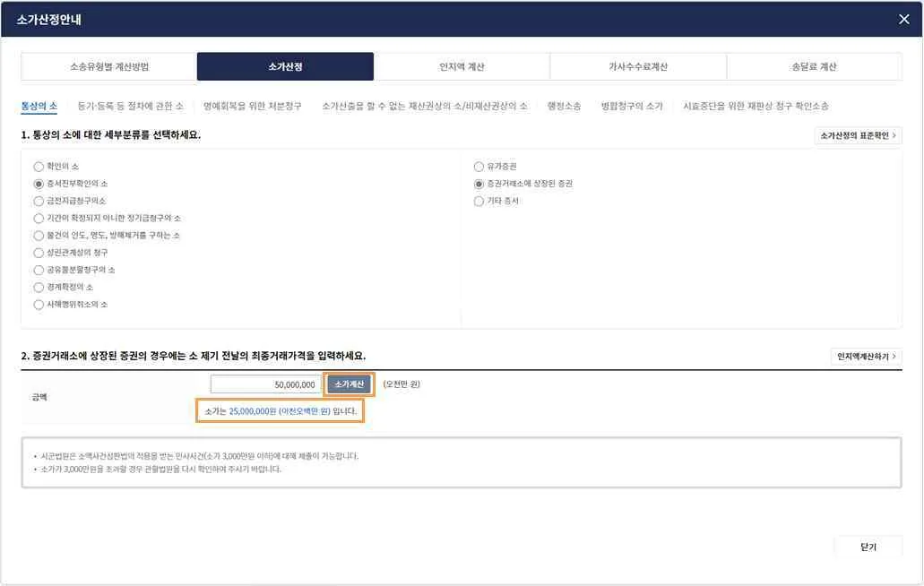The width and height of the screenshot is (924, 586).
Task: Click the 소가산정의 표준확인 button
Action: coord(858,135)
